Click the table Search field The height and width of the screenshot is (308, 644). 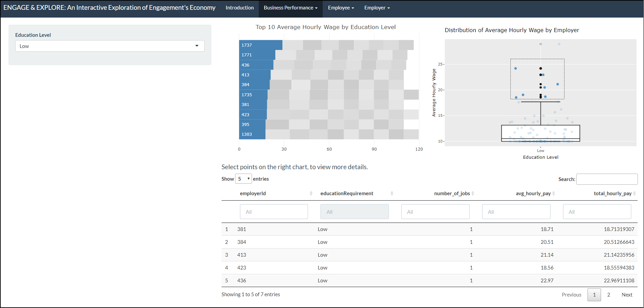(607, 179)
